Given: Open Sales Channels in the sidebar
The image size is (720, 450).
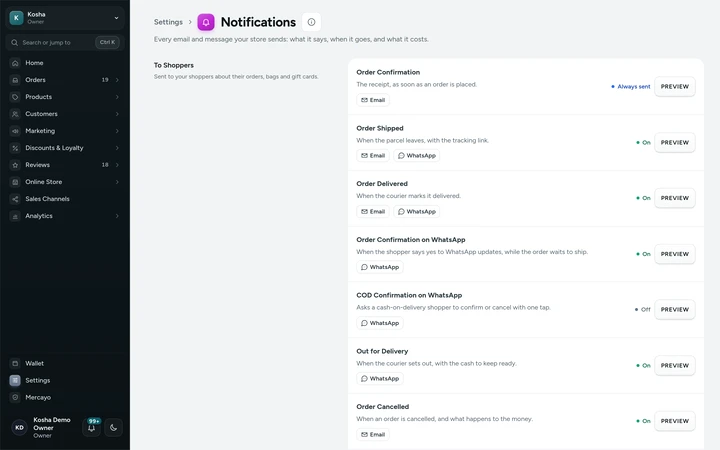Looking at the screenshot, I should (65, 199).
